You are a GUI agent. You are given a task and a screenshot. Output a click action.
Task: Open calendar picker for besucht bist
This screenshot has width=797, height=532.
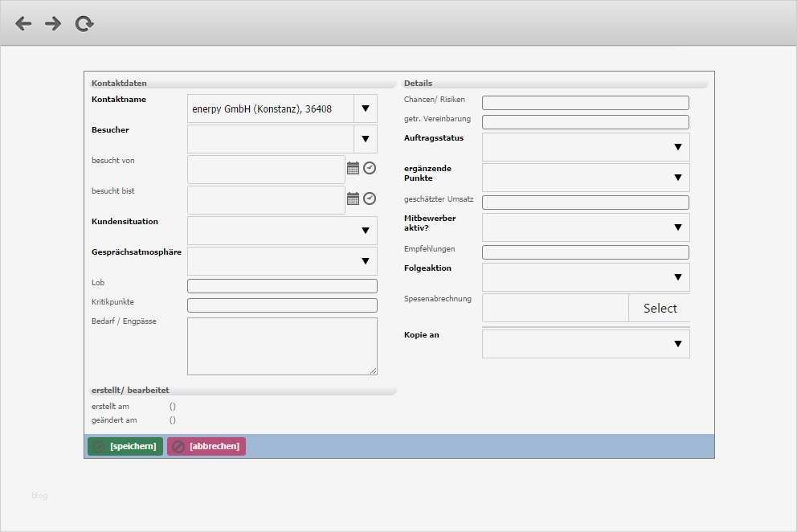click(x=353, y=198)
